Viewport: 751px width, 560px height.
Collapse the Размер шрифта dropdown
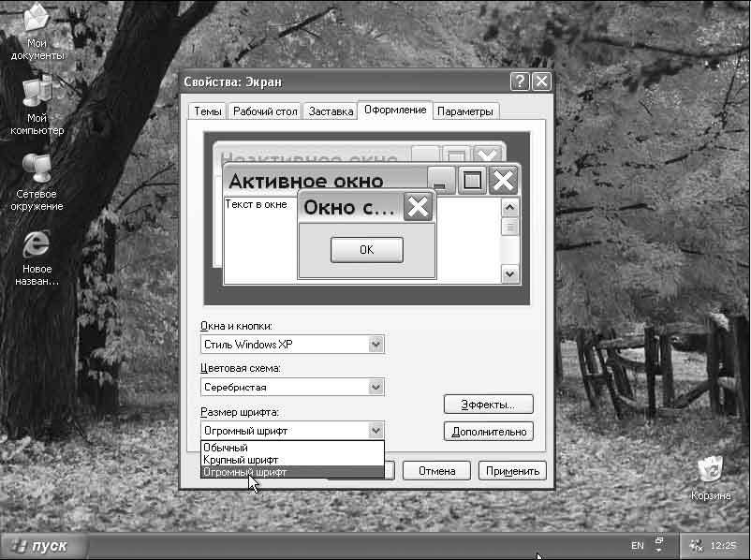pos(375,431)
